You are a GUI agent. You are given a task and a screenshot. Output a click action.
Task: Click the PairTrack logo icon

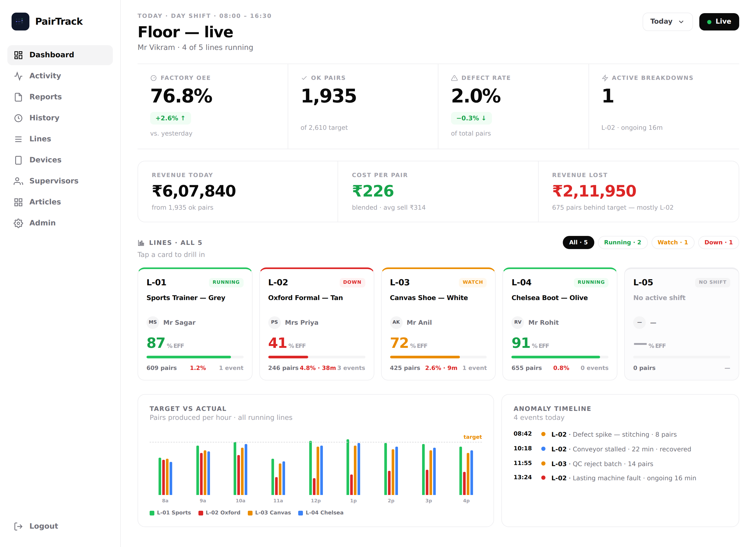pos(20,22)
